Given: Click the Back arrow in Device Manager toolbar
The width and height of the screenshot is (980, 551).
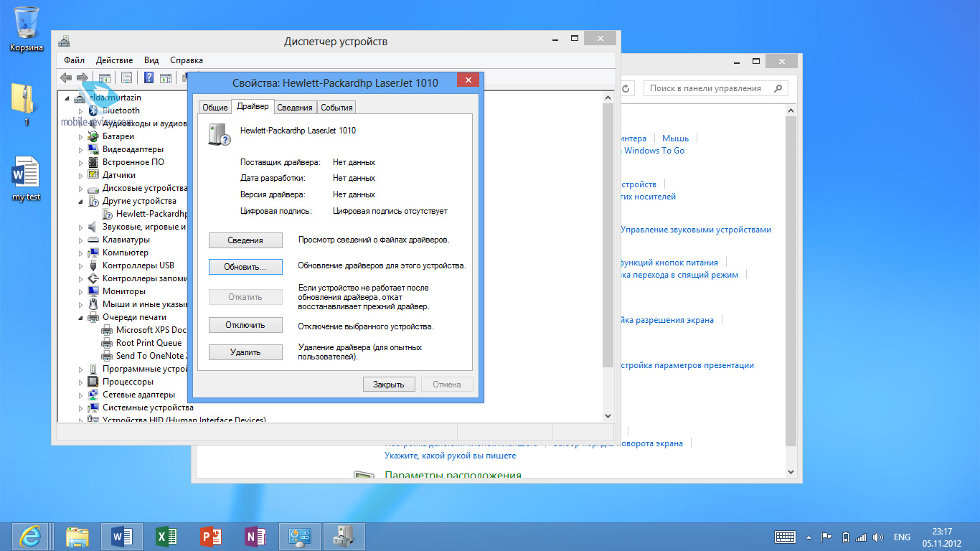Looking at the screenshot, I should (66, 77).
